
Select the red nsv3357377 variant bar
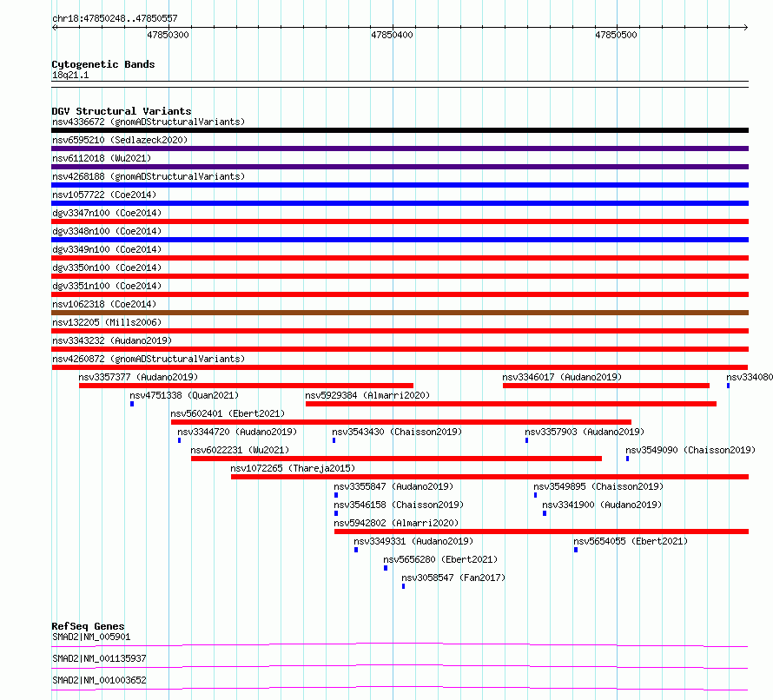click(246, 386)
